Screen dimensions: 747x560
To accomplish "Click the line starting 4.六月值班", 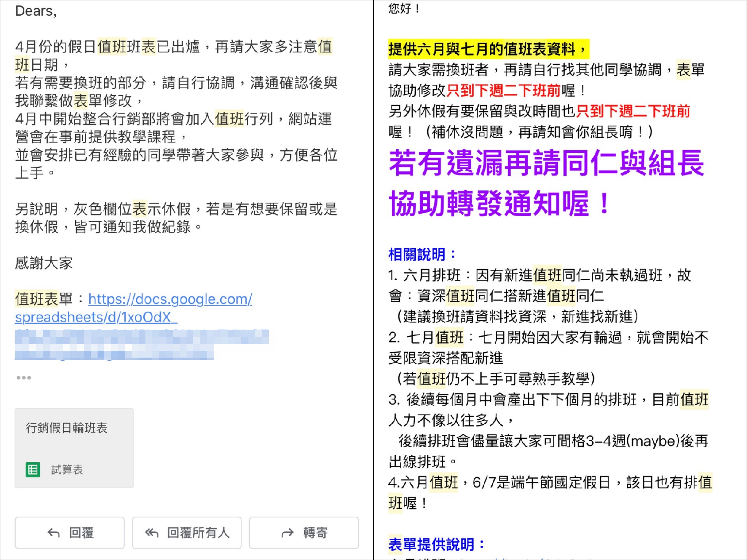I will (550, 482).
